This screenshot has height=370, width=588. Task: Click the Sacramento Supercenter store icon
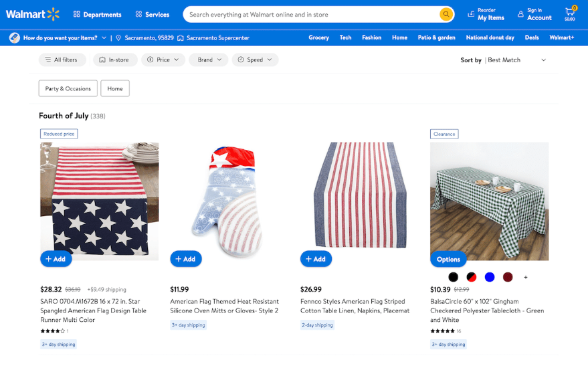pos(181,38)
